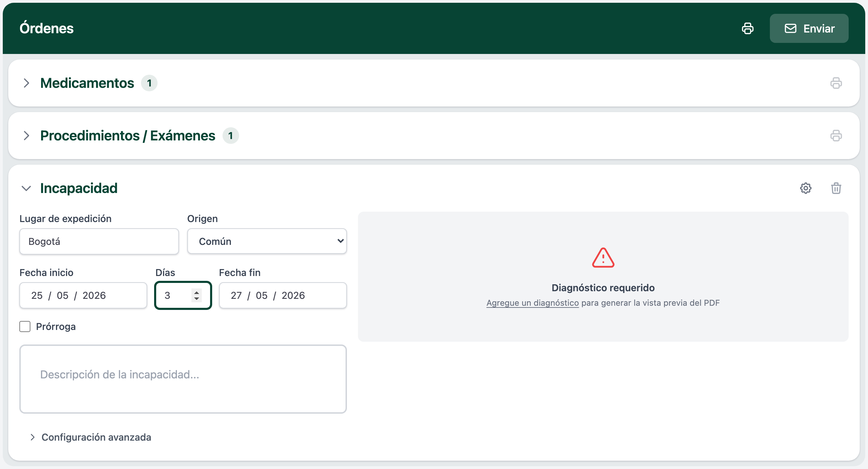Click the Medicamentos section title
868x469 pixels.
point(87,83)
